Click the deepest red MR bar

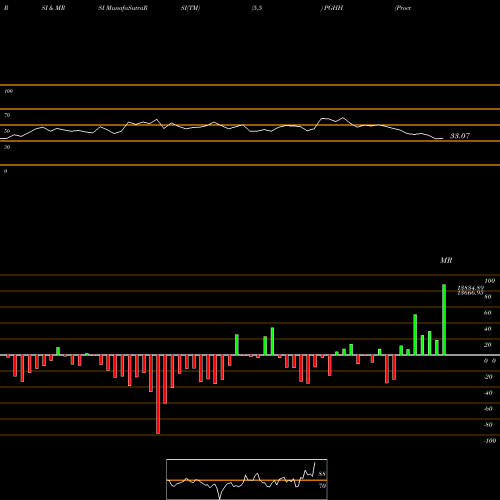(158, 394)
